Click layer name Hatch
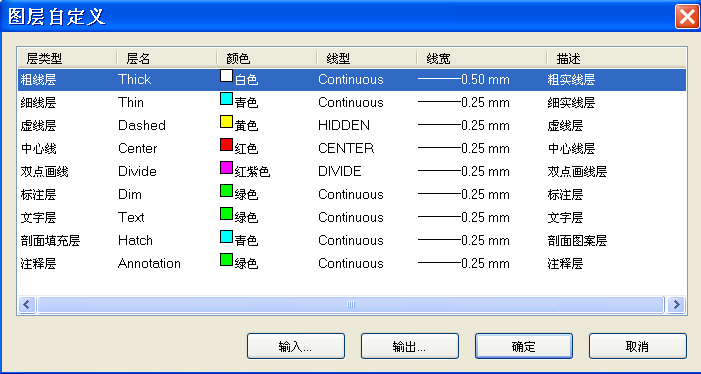This screenshot has width=701, height=374. coord(135,241)
